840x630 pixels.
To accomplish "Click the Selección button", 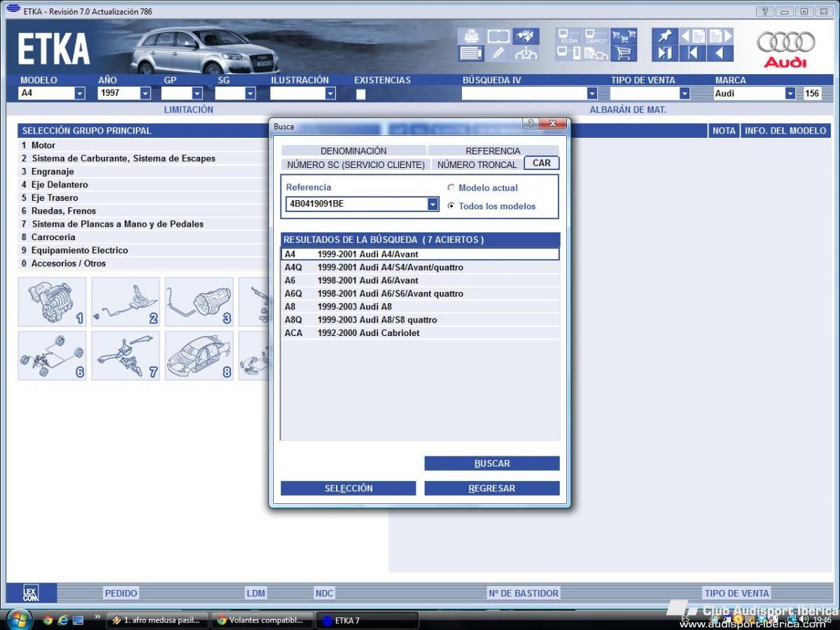I will 349,489.
